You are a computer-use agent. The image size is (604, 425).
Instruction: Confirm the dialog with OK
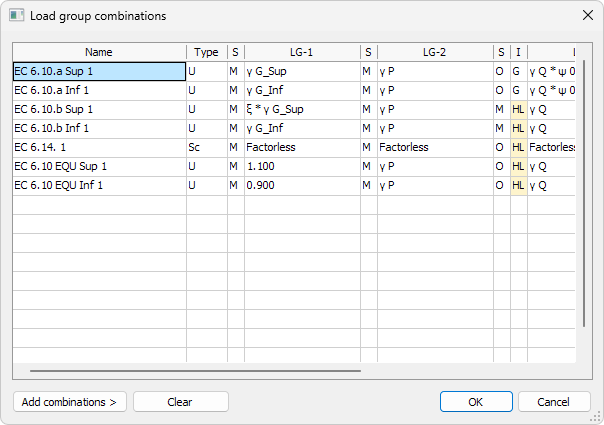point(476,402)
